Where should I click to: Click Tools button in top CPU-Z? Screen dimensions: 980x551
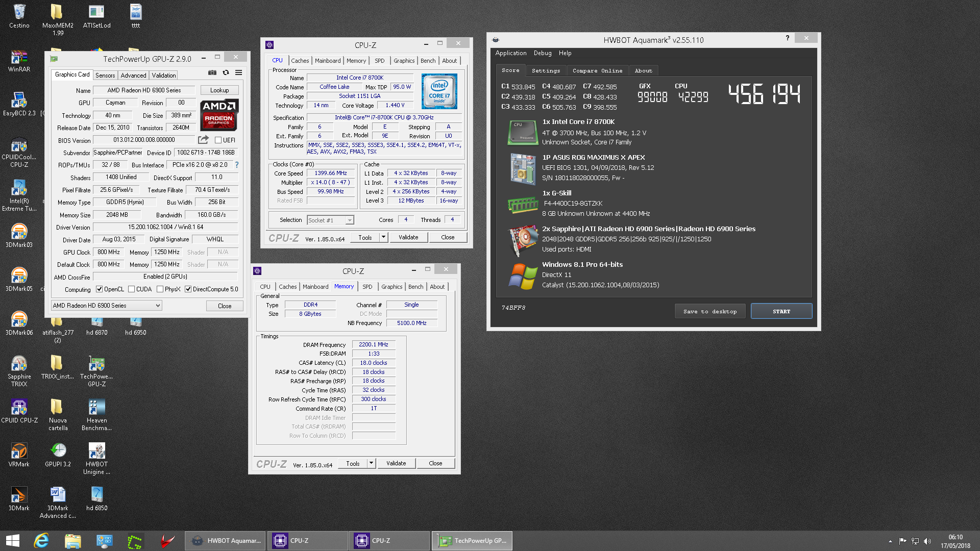point(365,237)
